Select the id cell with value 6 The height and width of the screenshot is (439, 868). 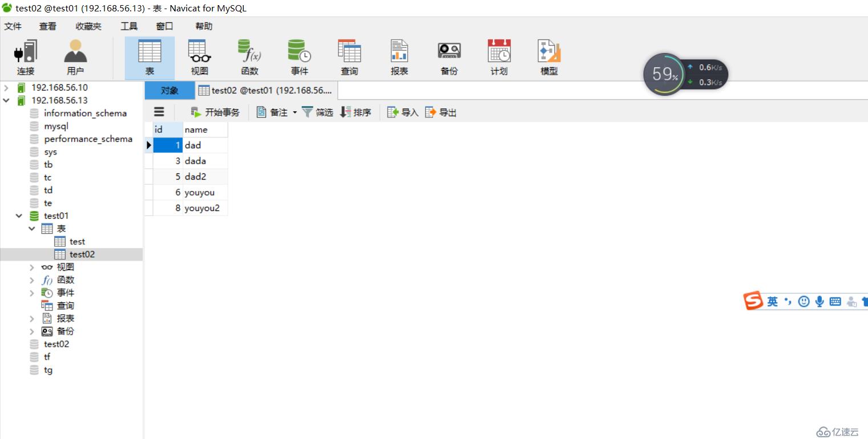(x=168, y=193)
